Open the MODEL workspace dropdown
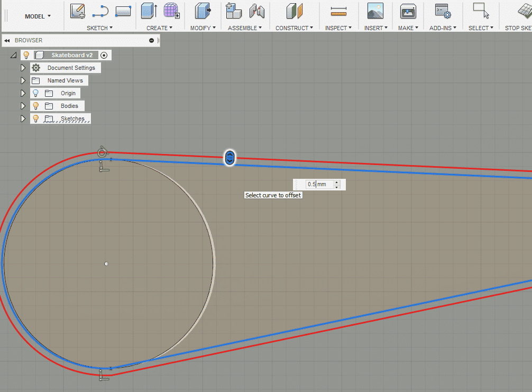The image size is (532, 392). pyautogui.click(x=38, y=16)
